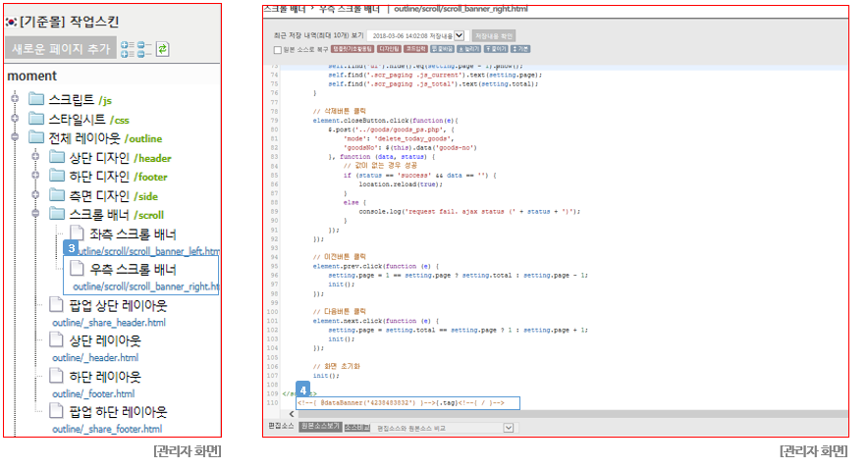
Task: Expand the 하단 디자인 /footer node
Action: click(x=35, y=176)
